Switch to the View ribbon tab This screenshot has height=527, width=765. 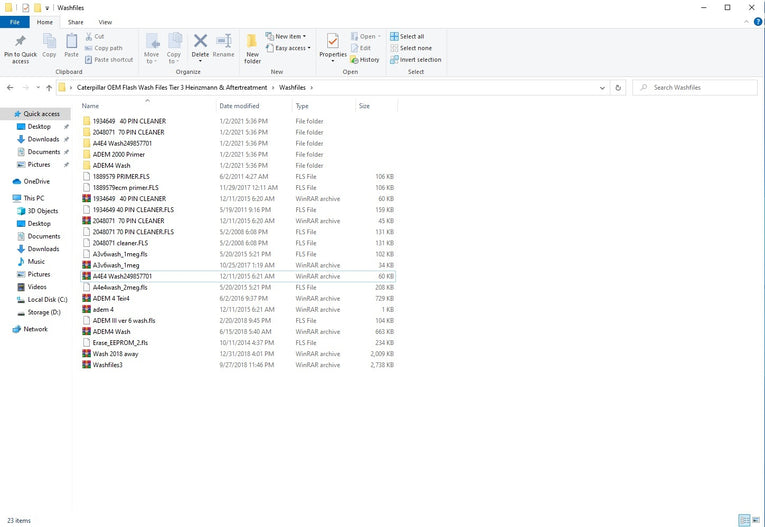coord(105,21)
